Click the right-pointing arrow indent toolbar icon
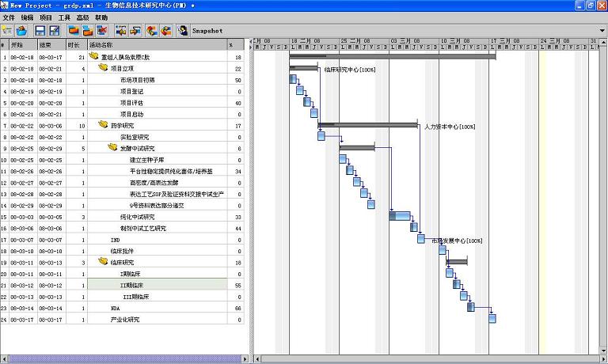This screenshot has width=608, height=364. coord(136,31)
